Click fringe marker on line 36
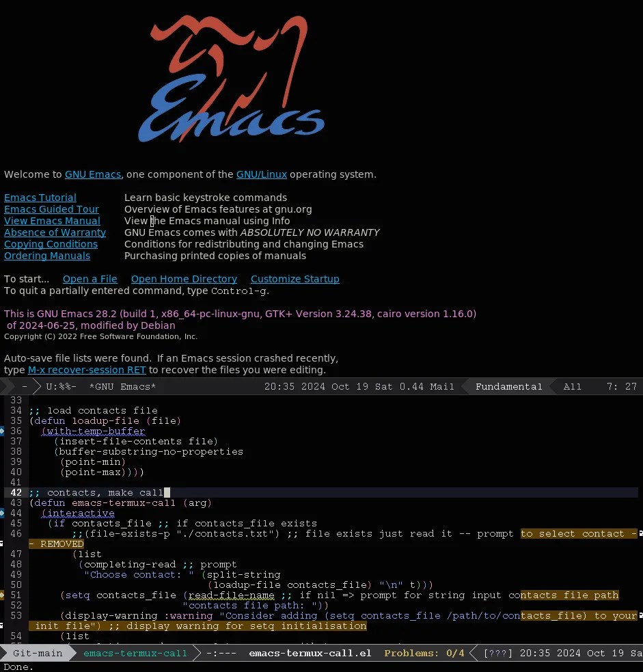Viewport: 643px width, 672px height. [2, 431]
